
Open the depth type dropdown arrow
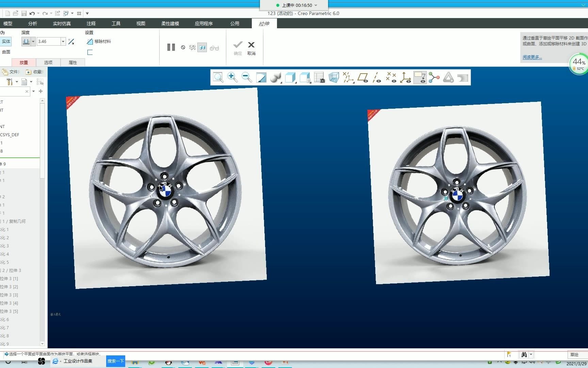tap(33, 42)
